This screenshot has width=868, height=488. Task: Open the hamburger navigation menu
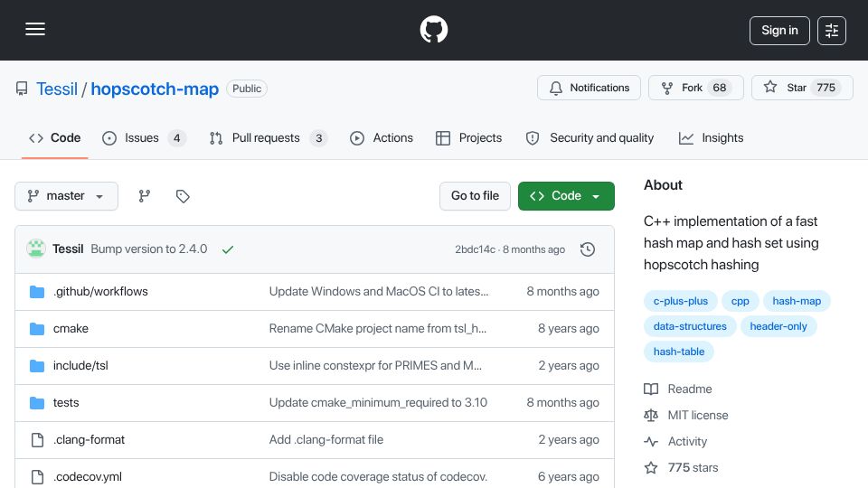click(x=35, y=29)
